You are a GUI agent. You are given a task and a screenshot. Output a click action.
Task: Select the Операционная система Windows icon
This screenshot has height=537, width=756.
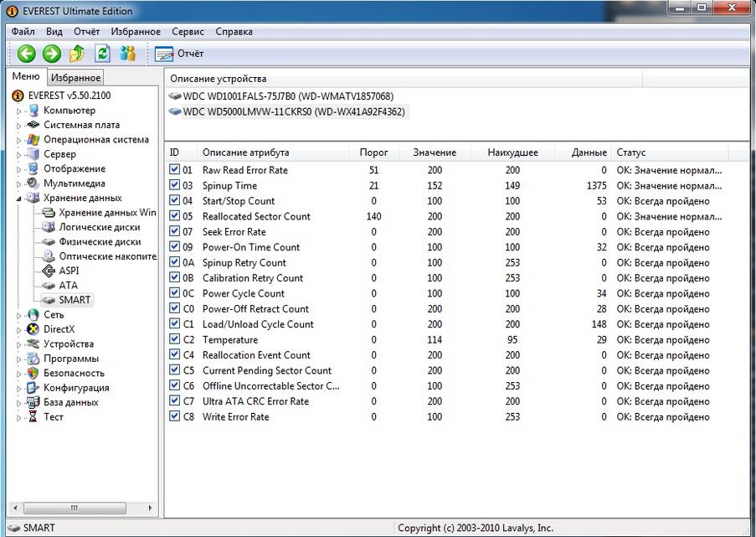pyautogui.click(x=33, y=139)
